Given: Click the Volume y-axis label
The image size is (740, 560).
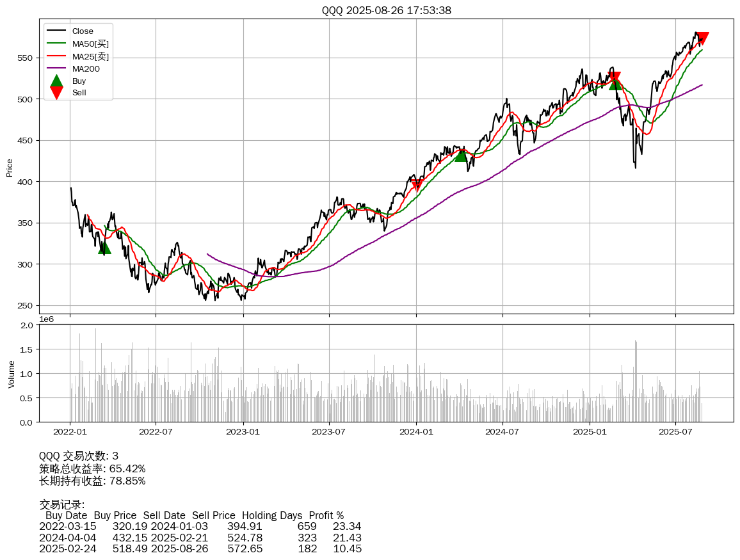Looking at the screenshot, I should 11,374.
